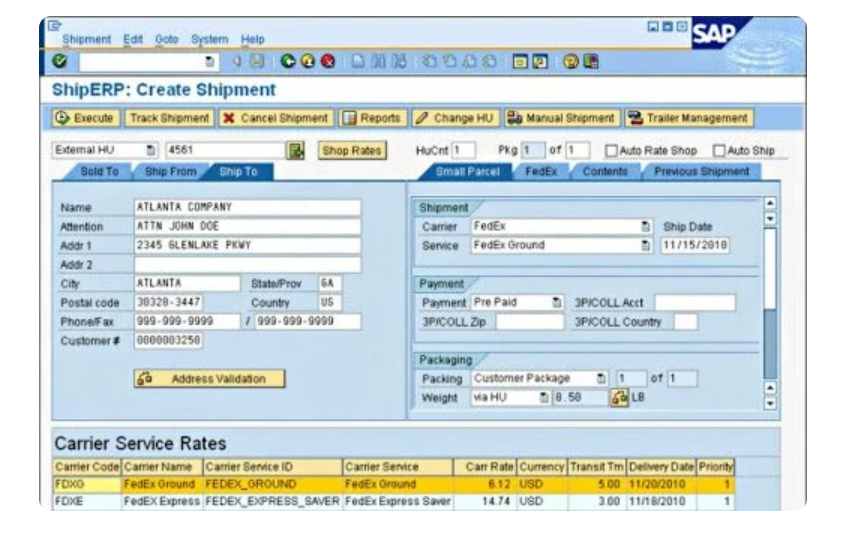The image size is (841, 537).
Task: Click the Next Page navigation icon
Action: [469, 61]
